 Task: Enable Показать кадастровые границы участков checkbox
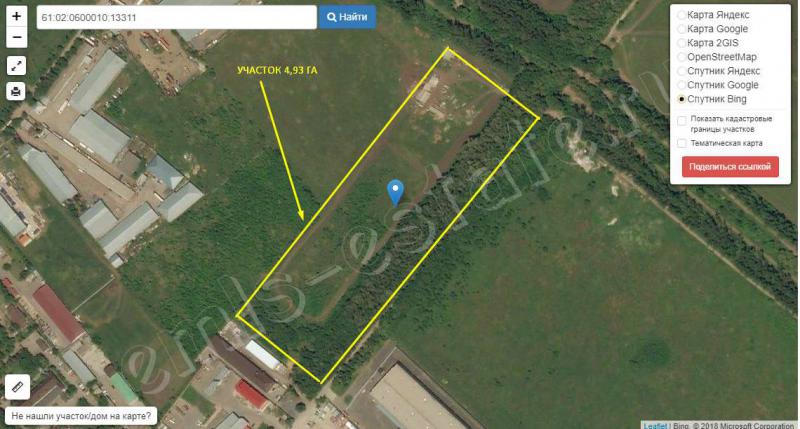(682, 120)
